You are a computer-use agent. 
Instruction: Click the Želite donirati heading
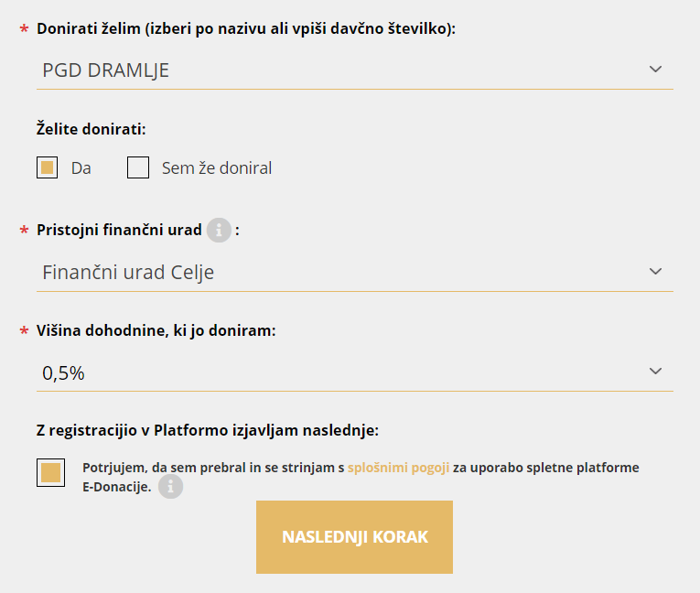coord(91,129)
